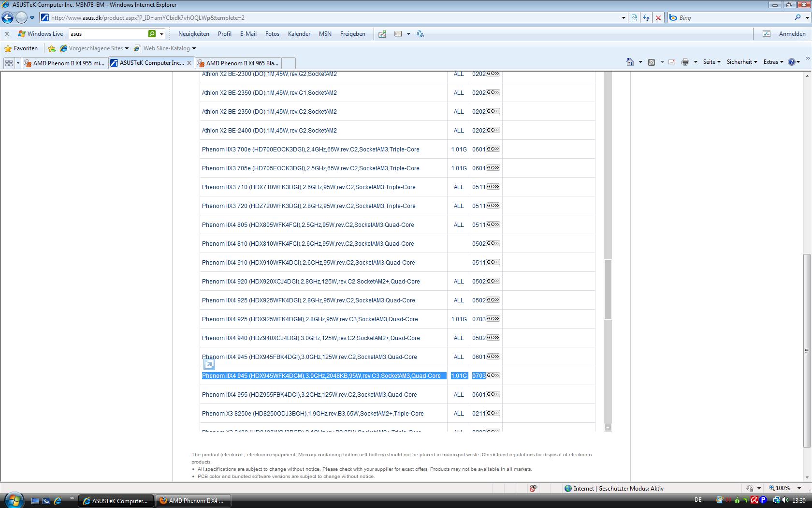This screenshot has width=812, height=508.
Task: Click the GO icon in Phenom IIX4 955 row
Action: pos(493,394)
